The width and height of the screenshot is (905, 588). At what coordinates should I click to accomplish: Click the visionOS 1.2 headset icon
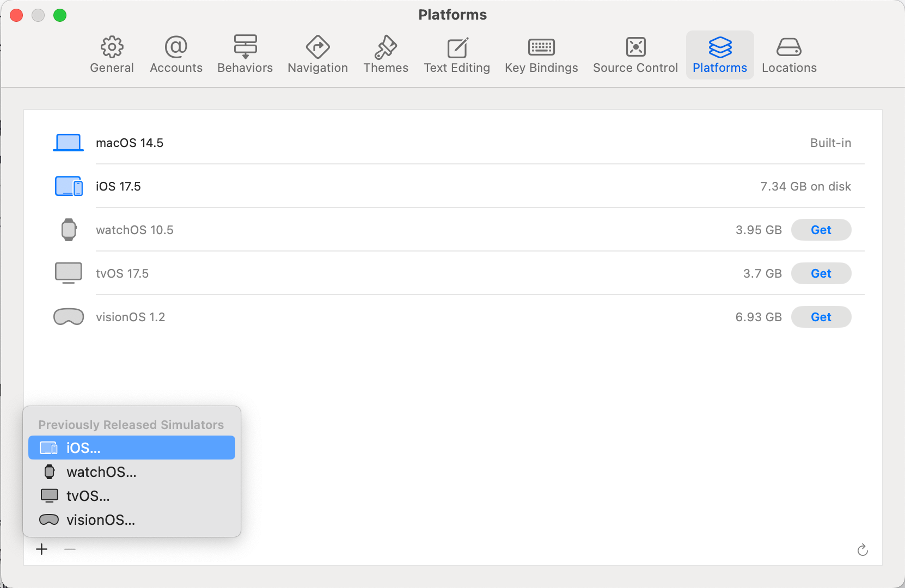tap(69, 317)
